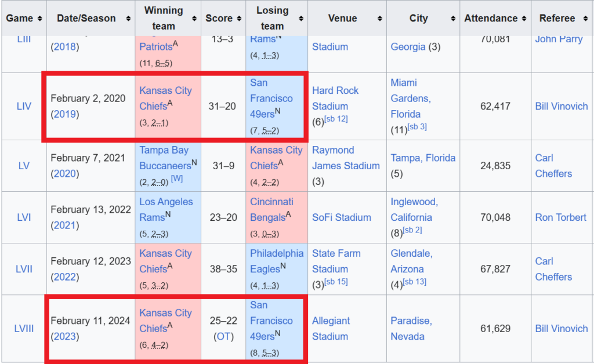The height and width of the screenshot is (364, 594).
Task: Sort by Date/Season using its sort arrows
Action: tap(128, 19)
